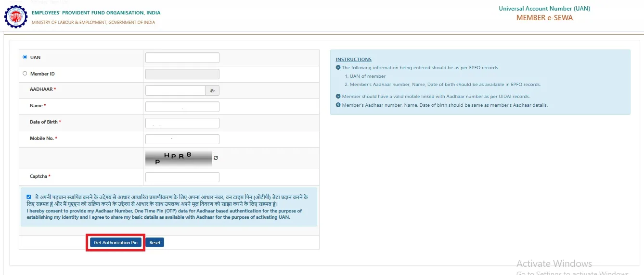The height and width of the screenshot is (275, 644).
Task: Click the Reset button
Action: [x=155, y=243]
